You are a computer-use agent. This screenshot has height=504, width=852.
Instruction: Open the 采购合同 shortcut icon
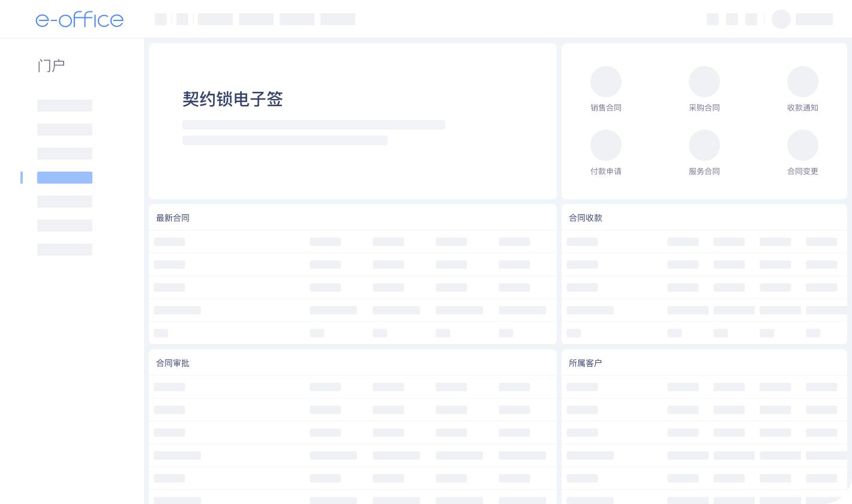coord(704,82)
